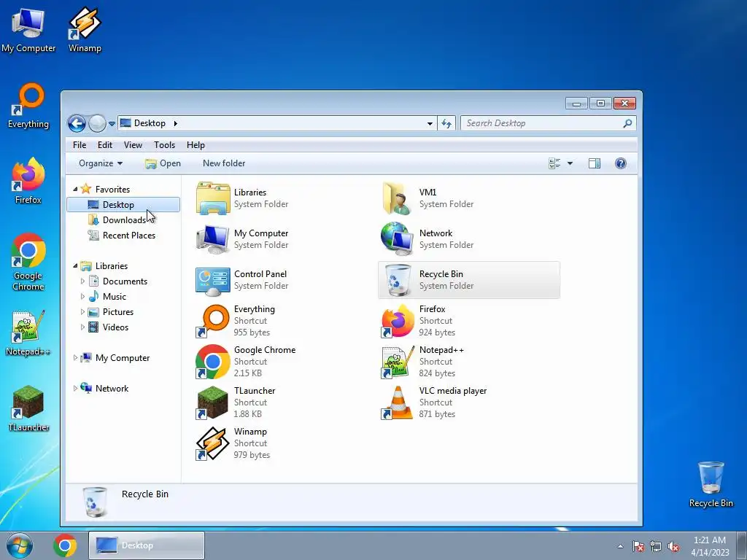This screenshot has width=747, height=560.
Task: Open Chrome from the taskbar
Action: point(65,545)
